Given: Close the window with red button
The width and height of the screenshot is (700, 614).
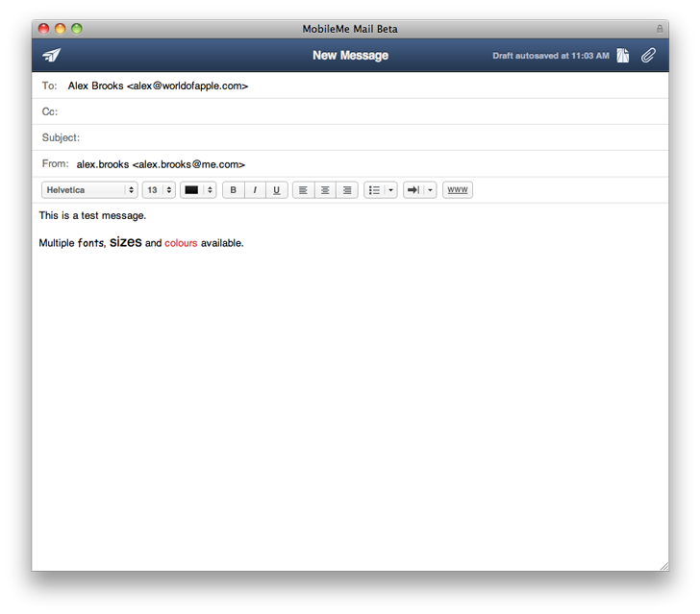Looking at the screenshot, I should point(44,29).
